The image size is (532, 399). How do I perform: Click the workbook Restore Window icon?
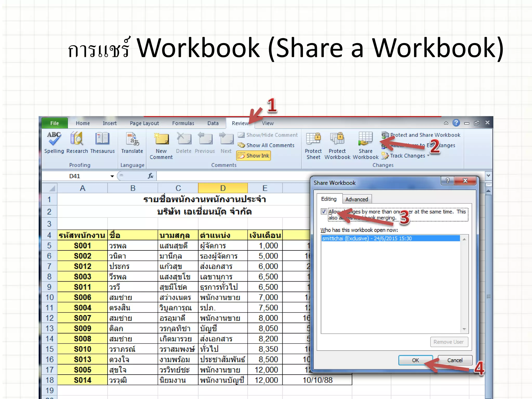pyautogui.click(x=477, y=123)
